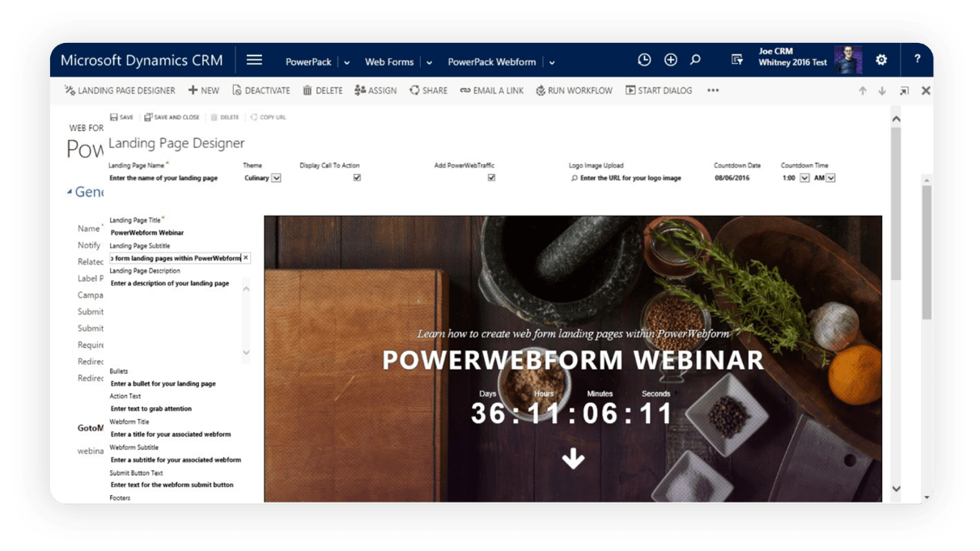Click the New record command
The width and height of the screenshot is (980, 551).
[204, 91]
